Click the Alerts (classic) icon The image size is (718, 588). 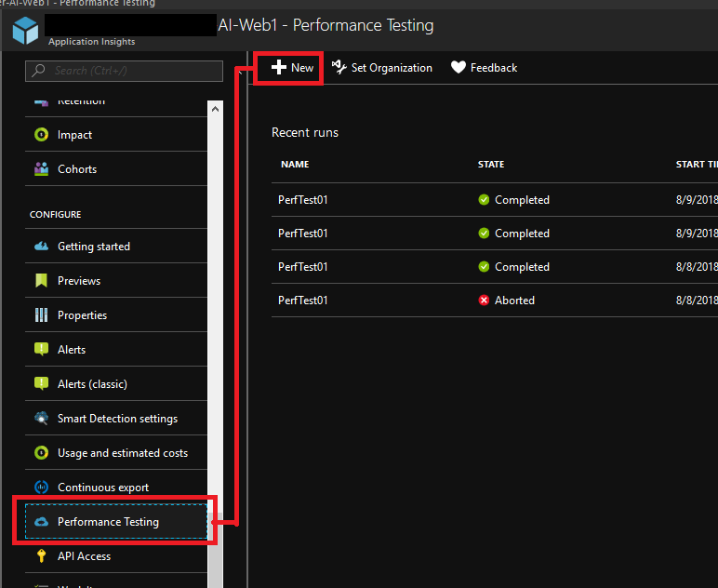[41, 383]
